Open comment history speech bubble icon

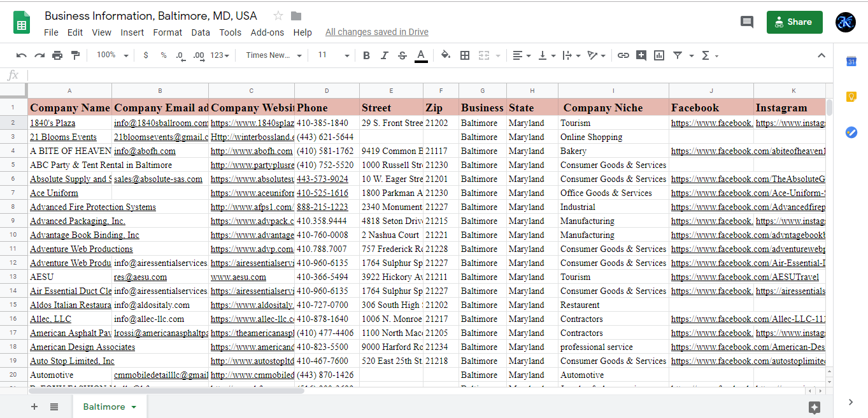click(x=747, y=22)
